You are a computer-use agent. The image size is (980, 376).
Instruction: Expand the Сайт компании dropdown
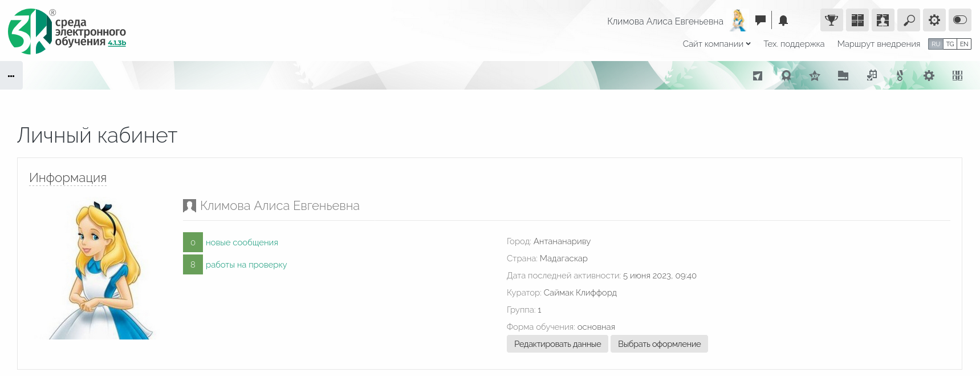pyautogui.click(x=716, y=44)
